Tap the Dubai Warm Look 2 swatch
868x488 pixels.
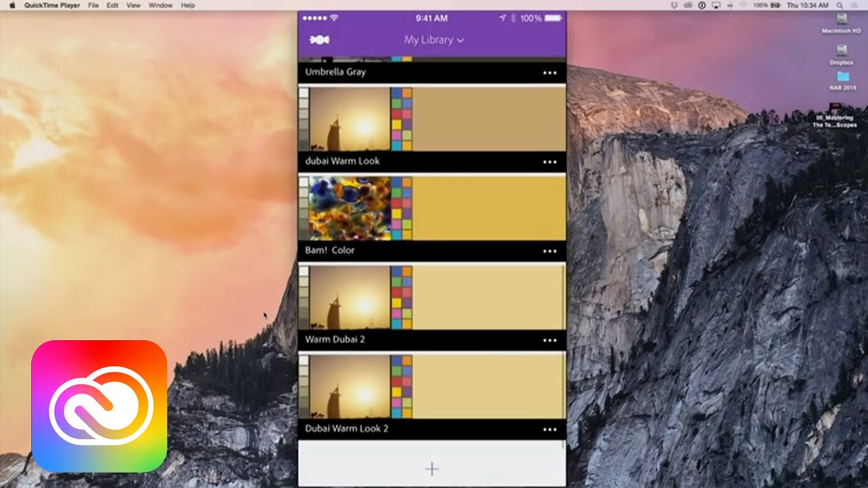488,387
